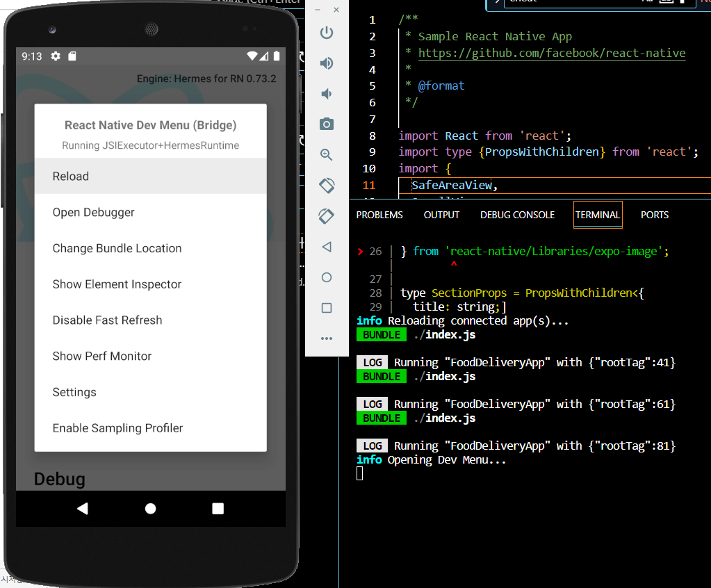
Task: Click the 'Debug' heading in the app
Action: pyautogui.click(x=60, y=479)
